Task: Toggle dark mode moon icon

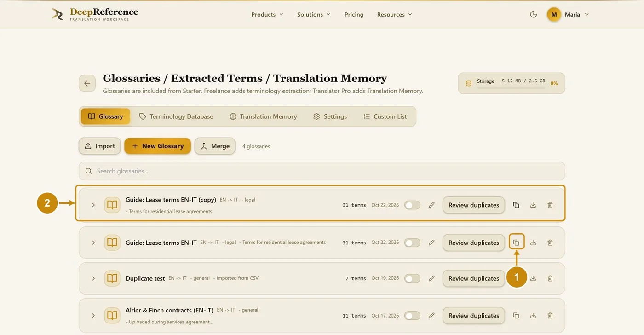Action: coord(534,14)
